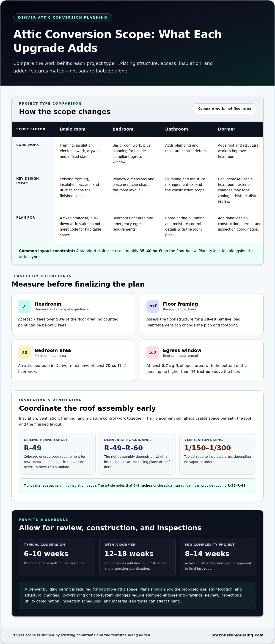Click the psf Floor framing icon

pos(153,306)
